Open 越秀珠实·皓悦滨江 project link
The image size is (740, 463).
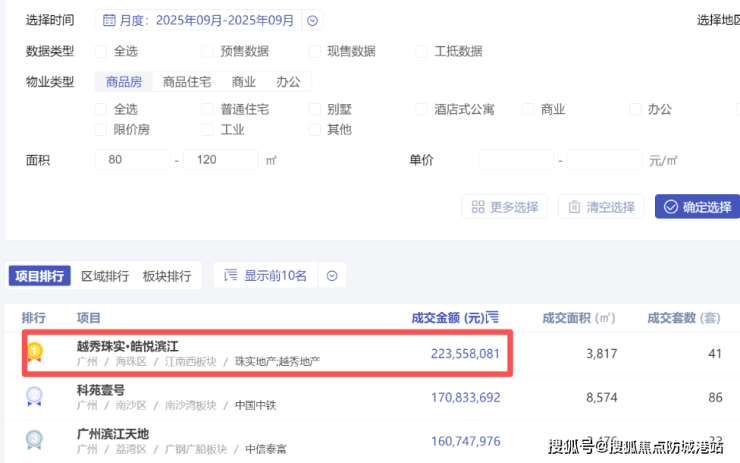tap(127, 346)
